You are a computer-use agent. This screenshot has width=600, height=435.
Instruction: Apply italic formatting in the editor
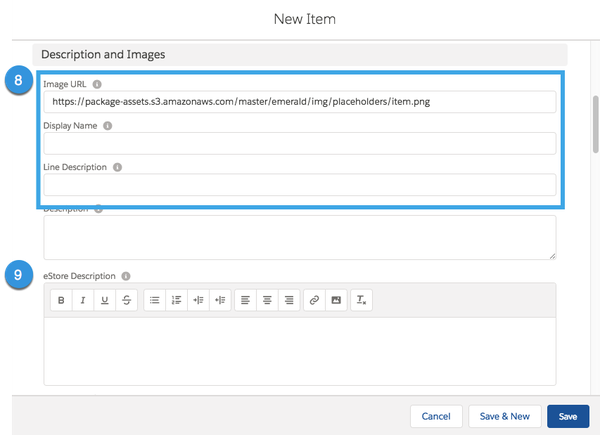[83, 300]
